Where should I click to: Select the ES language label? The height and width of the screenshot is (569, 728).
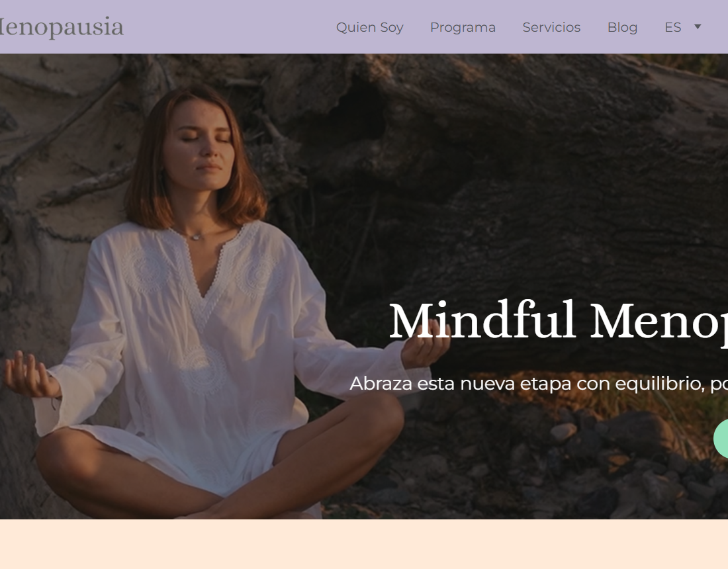coord(673,27)
